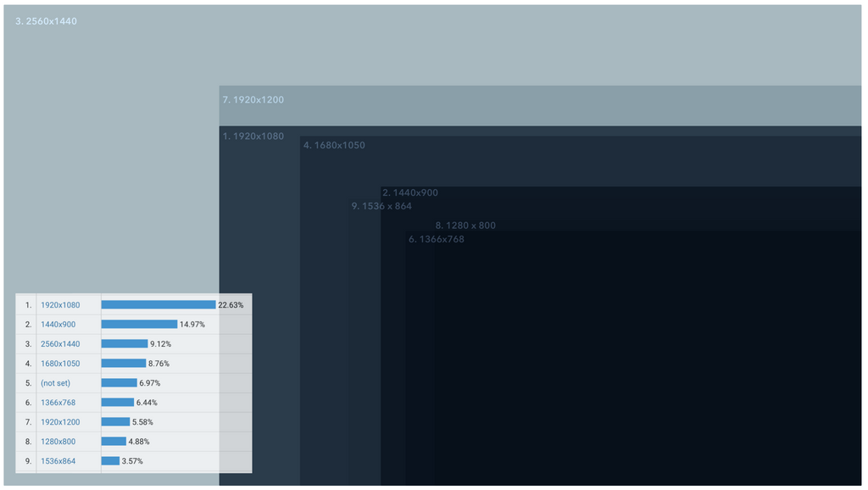Select the 1536x864 link in row 9

[x=58, y=461]
